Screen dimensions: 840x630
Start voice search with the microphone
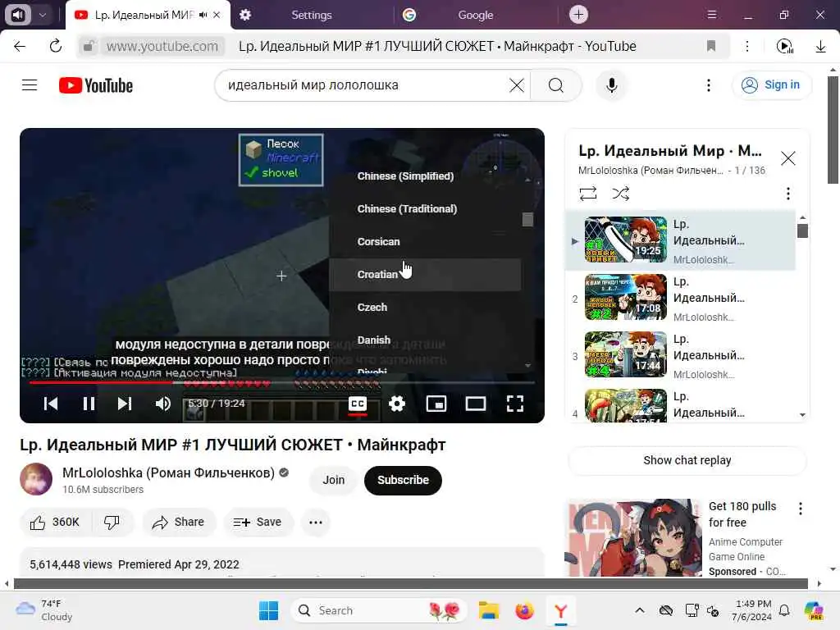click(611, 85)
